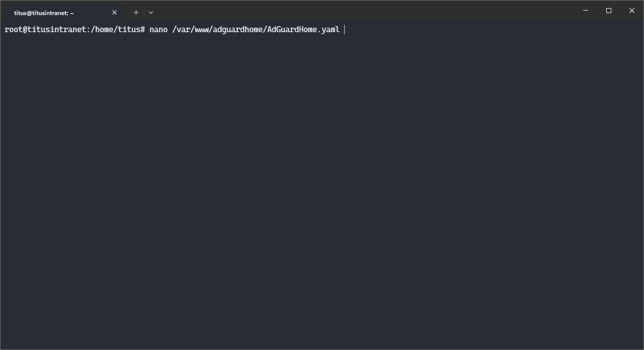
Task: Close the terminal window
Action: (632, 11)
